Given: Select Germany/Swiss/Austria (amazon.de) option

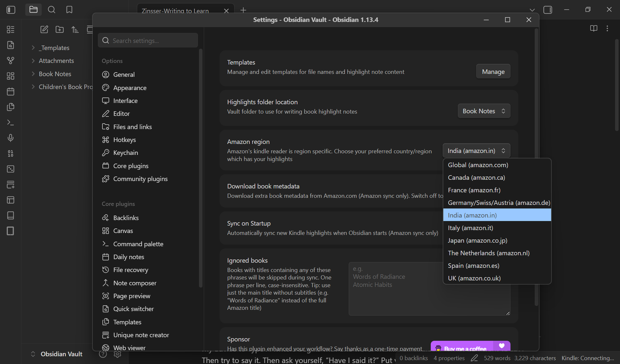Looking at the screenshot, I should [497, 202].
